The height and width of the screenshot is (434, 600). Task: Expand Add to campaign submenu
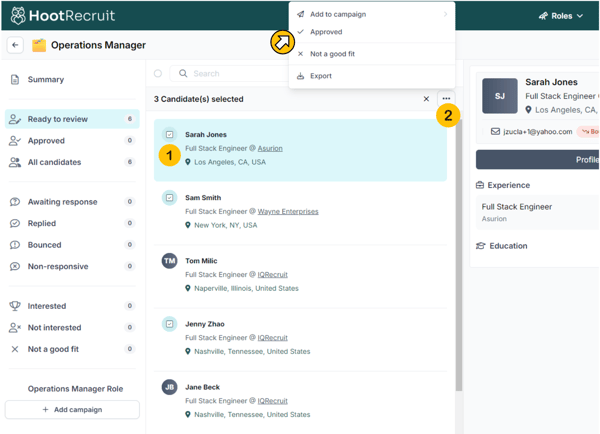point(372,14)
